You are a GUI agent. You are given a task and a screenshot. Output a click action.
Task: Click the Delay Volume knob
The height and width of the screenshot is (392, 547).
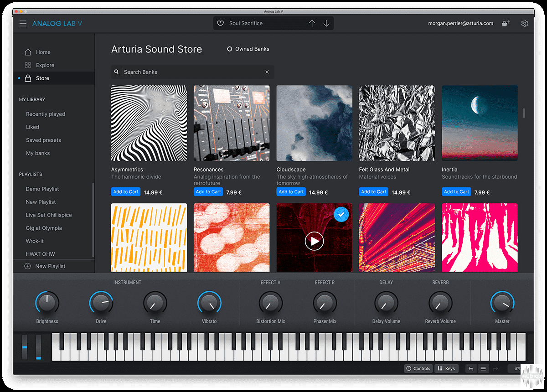pos(386,303)
